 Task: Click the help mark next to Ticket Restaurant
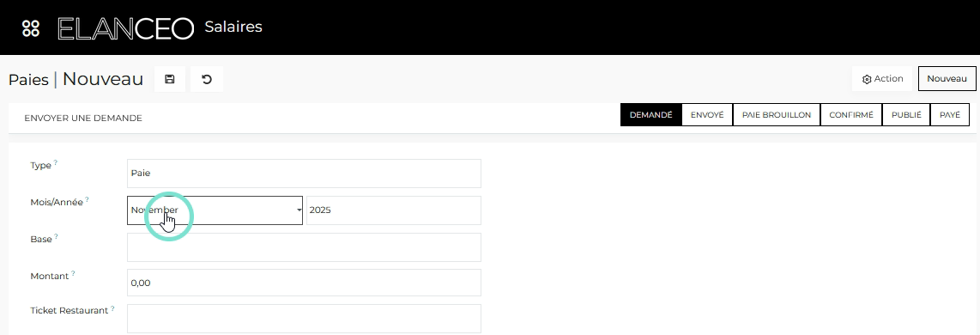(112, 308)
